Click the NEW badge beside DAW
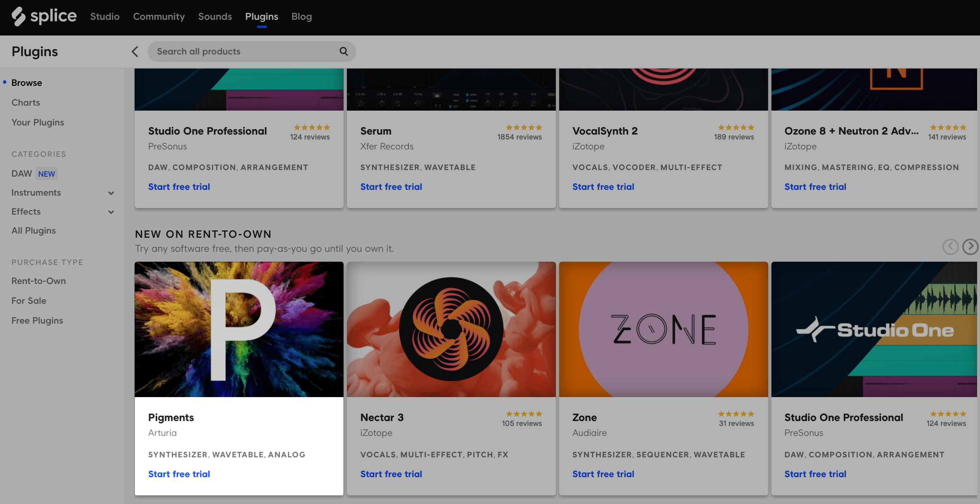 47,174
